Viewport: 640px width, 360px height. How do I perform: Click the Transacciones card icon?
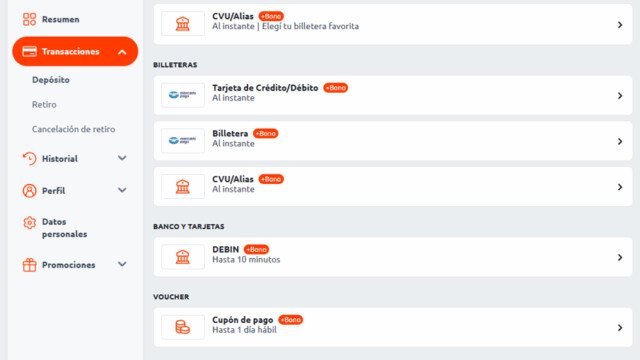(x=29, y=51)
